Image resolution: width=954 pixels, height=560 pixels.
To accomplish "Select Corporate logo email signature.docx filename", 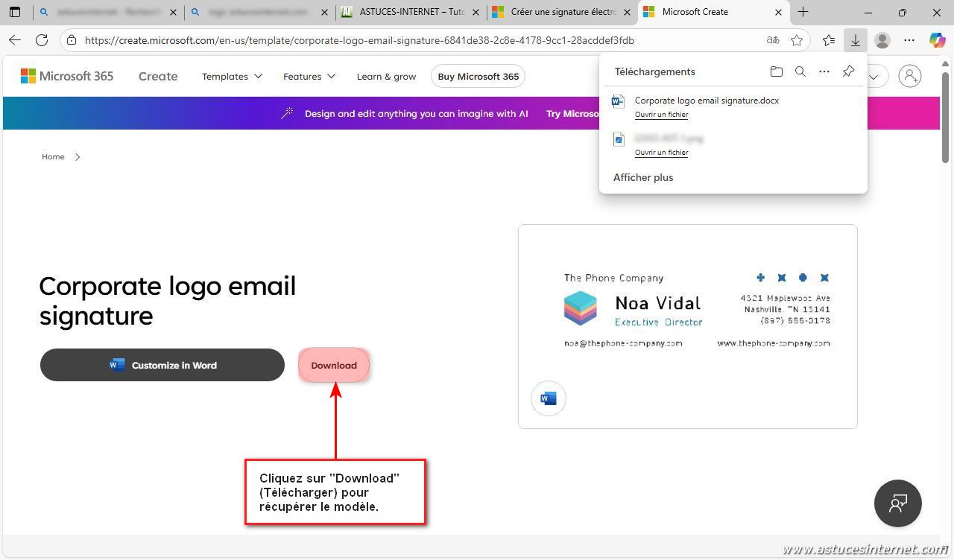I will [x=707, y=101].
